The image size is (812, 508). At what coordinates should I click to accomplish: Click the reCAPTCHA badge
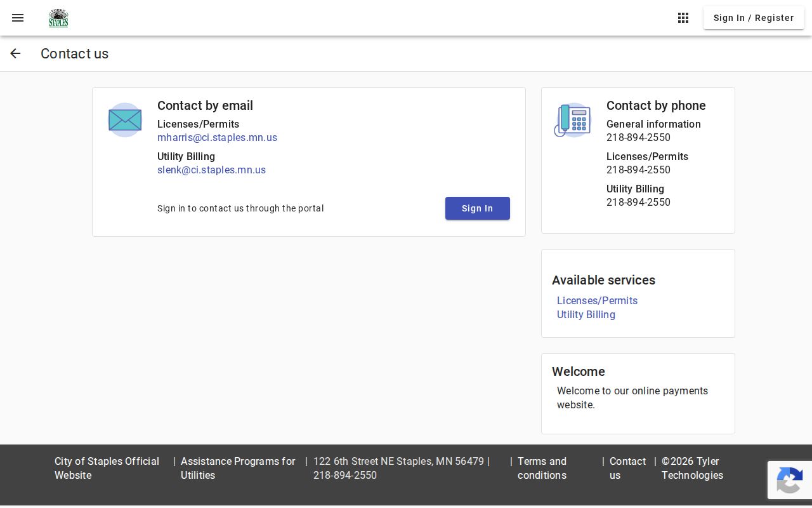click(790, 480)
